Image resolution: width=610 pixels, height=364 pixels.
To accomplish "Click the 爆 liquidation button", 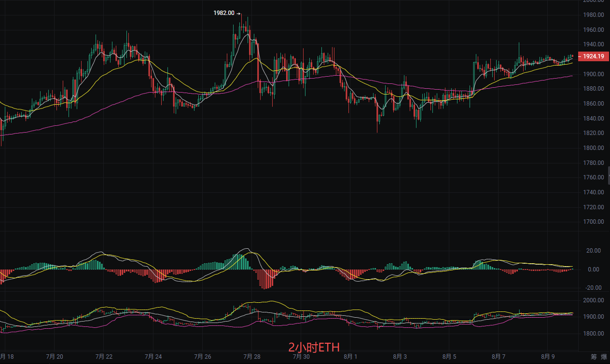I will coord(604,357).
